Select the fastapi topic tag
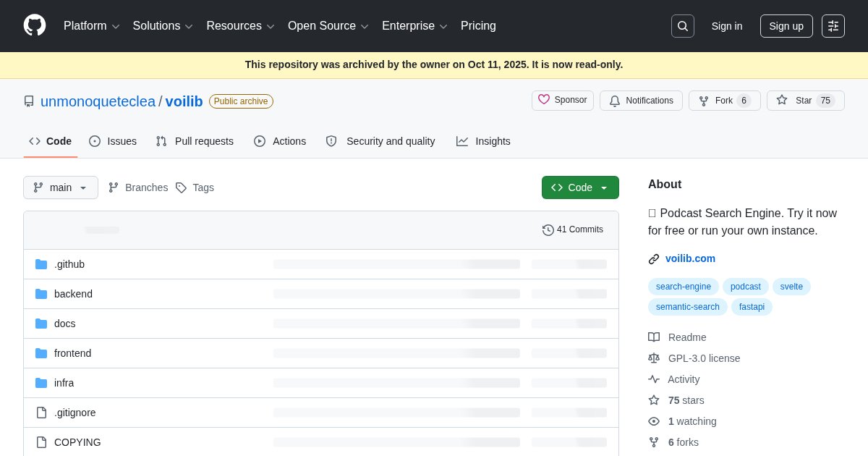868x456 pixels. (x=752, y=307)
